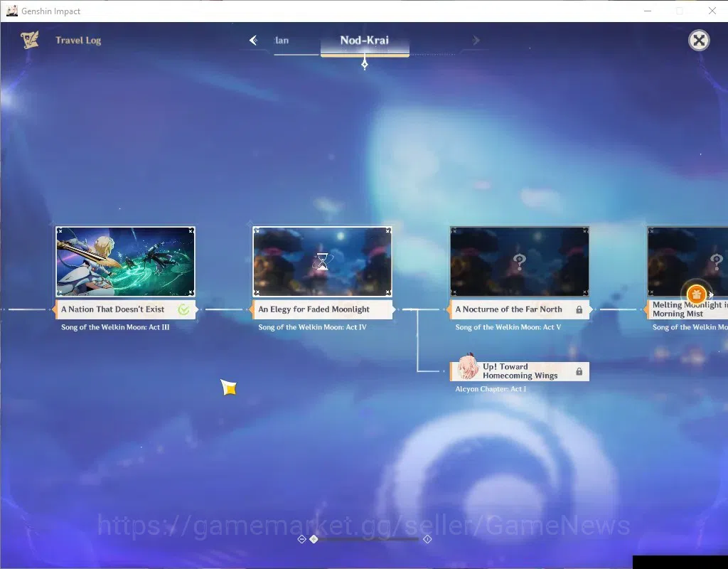Close the Travel Log with X button
The width and height of the screenshot is (728, 569).
pos(699,41)
